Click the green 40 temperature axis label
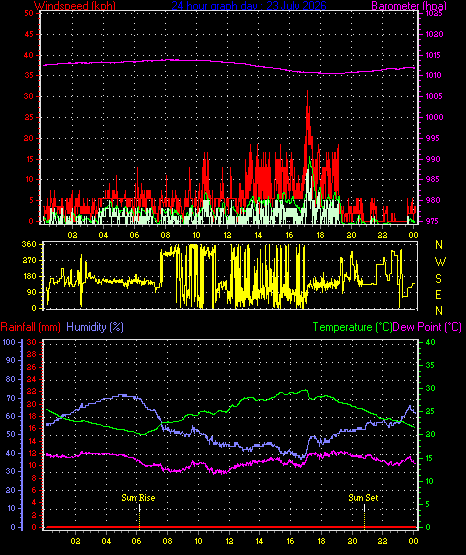Screen dimensions: 466x555 pyautogui.click(x=430, y=342)
